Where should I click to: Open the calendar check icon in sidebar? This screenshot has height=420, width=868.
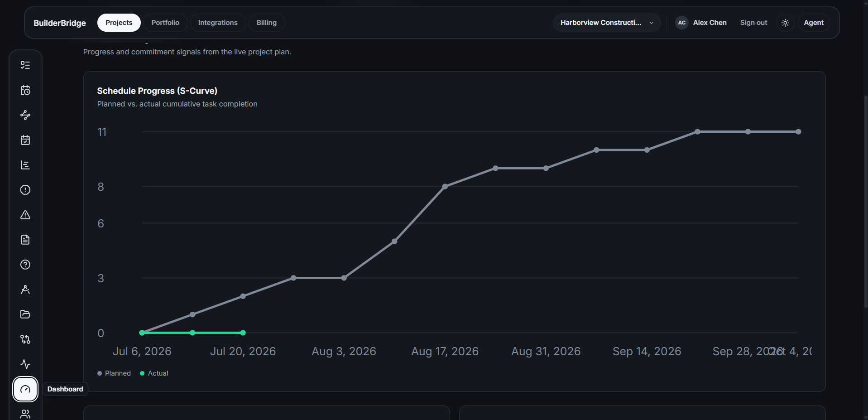pos(25,140)
